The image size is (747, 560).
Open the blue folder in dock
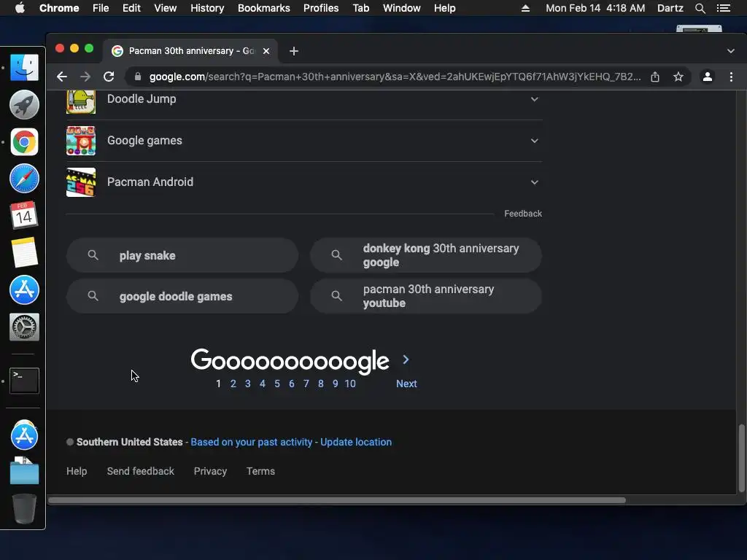pyautogui.click(x=24, y=472)
